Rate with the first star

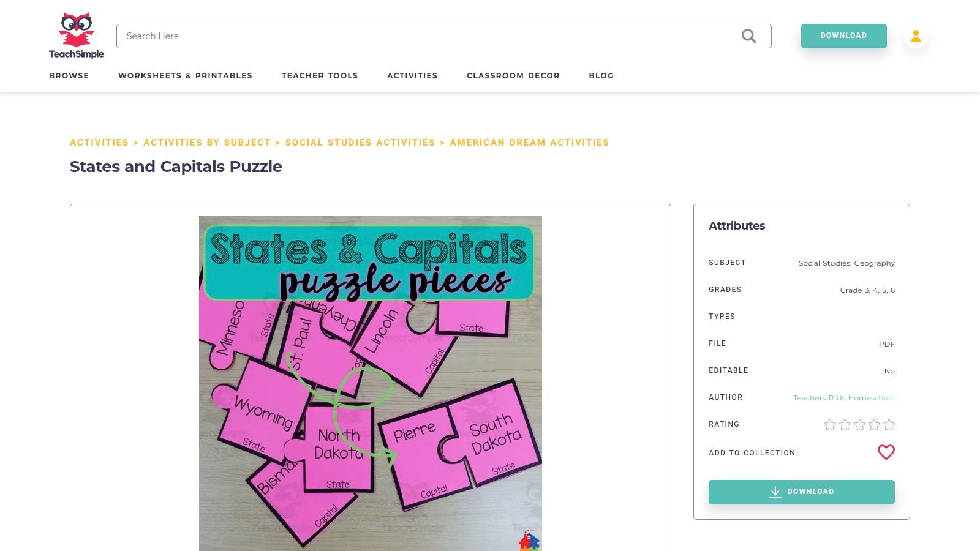point(830,424)
